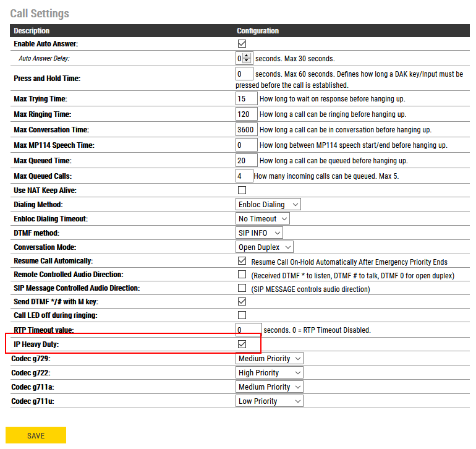Open Codec g729 priority dropdown
This screenshot has height=449, width=476.
[x=270, y=359]
